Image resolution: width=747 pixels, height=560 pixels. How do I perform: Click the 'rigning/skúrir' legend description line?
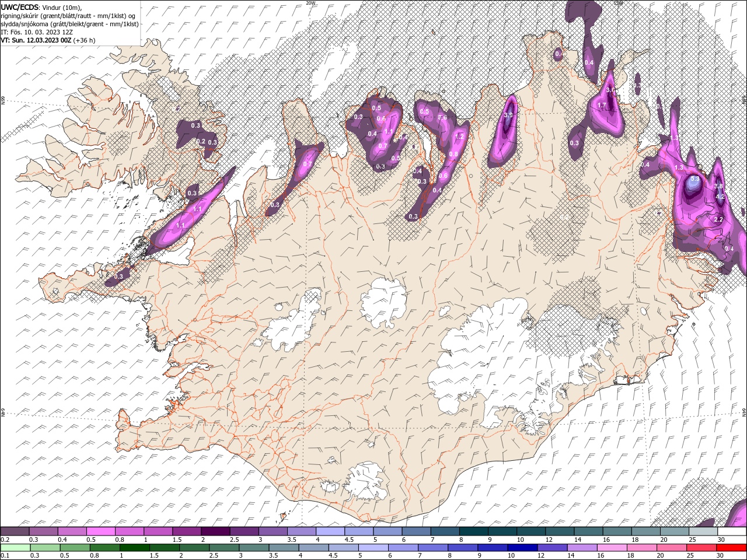point(68,16)
